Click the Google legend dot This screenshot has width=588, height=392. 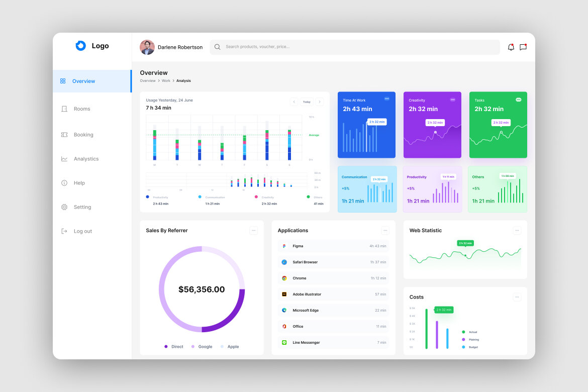pos(193,347)
